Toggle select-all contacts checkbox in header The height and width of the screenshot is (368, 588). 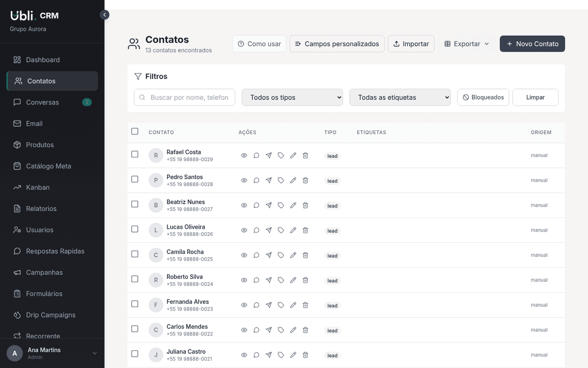pyautogui.click(x=135, y=131)
